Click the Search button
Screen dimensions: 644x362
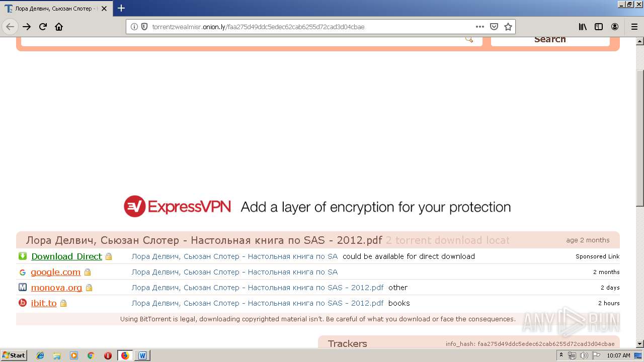click(x=550, y=40)
